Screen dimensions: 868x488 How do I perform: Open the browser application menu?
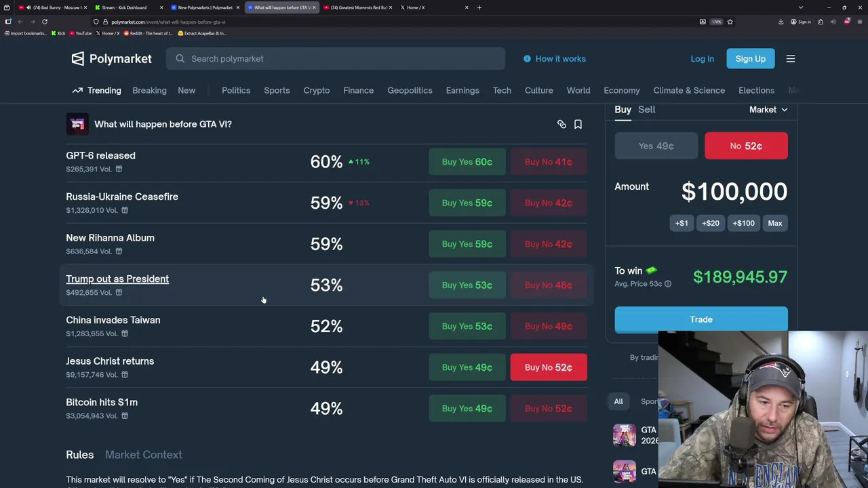[x=859, y=22]
